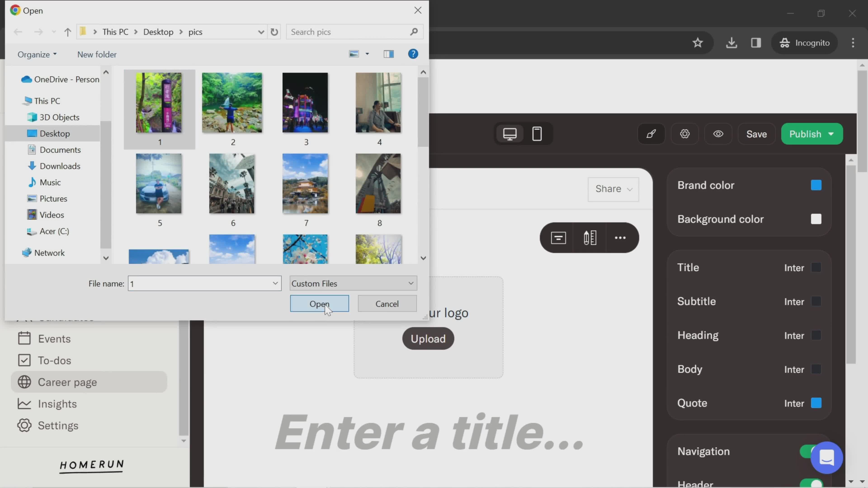Click the forward arrow in file dialog

[x=38, y=32]
